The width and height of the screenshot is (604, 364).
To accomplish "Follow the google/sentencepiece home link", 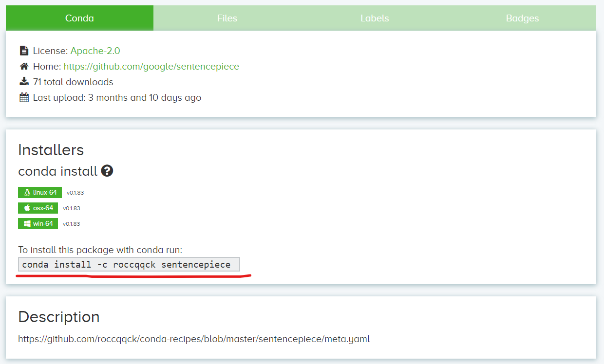I will 151,66.
